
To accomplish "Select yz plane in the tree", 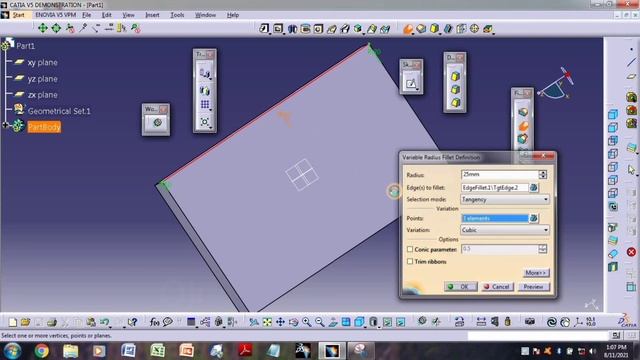I will click(42, 79).
